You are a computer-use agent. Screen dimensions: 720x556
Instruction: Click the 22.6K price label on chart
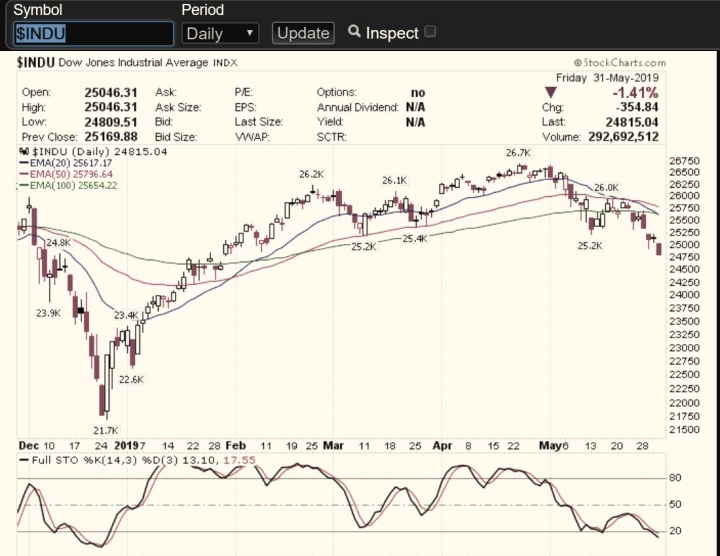(131, 379)
